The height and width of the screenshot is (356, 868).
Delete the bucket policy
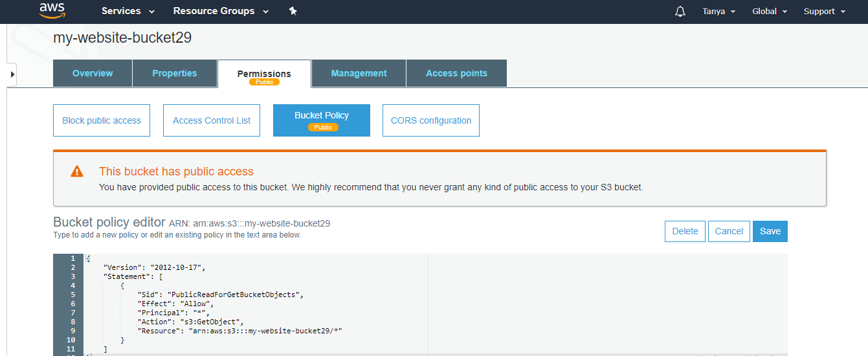click(x=685, y=231)
